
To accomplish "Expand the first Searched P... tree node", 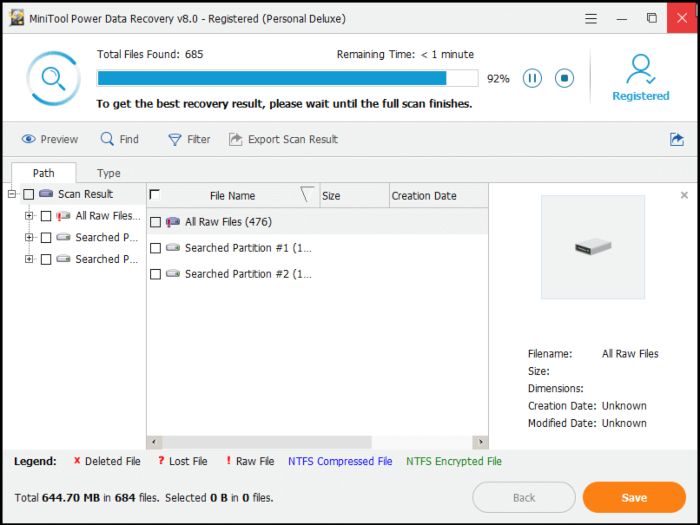I will pos(29,238).
